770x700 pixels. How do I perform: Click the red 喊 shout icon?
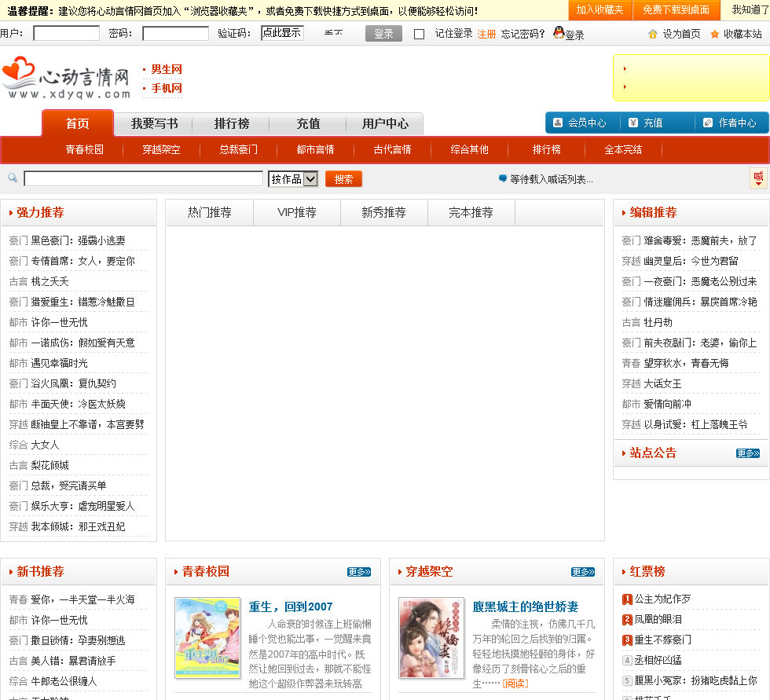(x=758, y=178)
